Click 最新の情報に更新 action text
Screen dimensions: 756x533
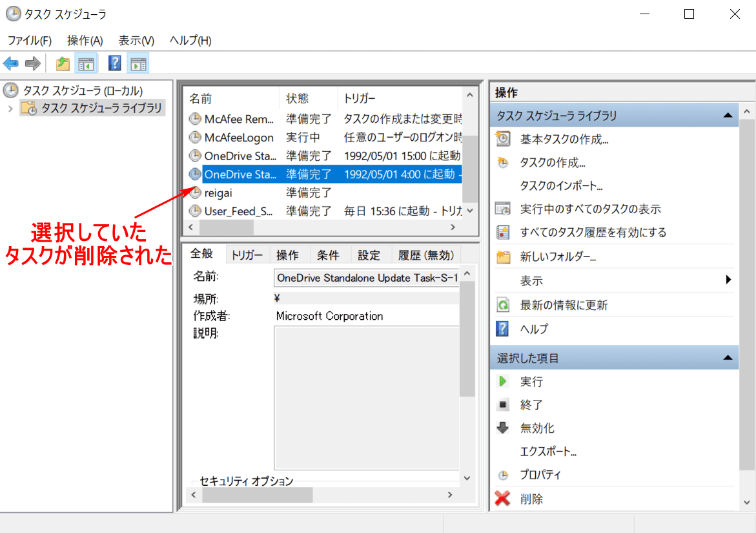[x=564, y=305]
